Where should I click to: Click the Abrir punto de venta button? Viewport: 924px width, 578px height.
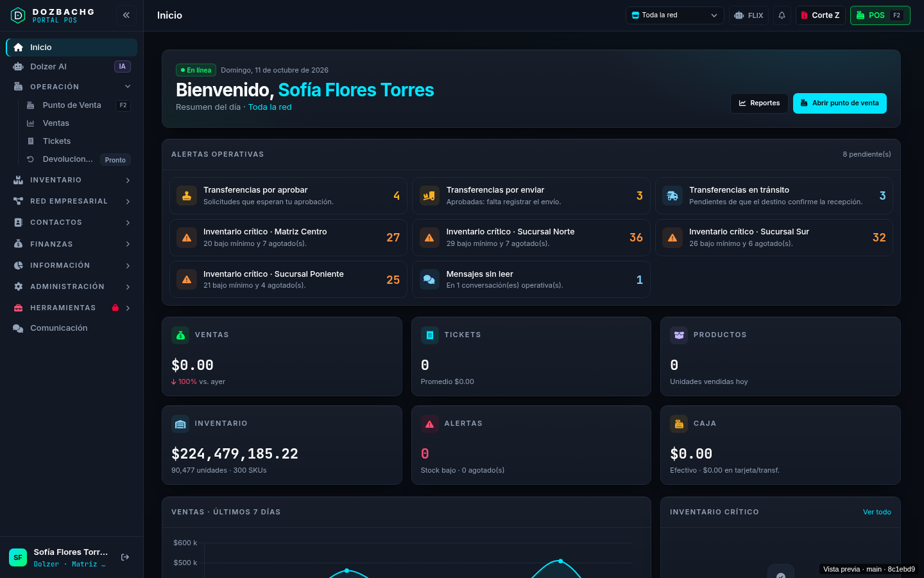(x=839, y=103)
